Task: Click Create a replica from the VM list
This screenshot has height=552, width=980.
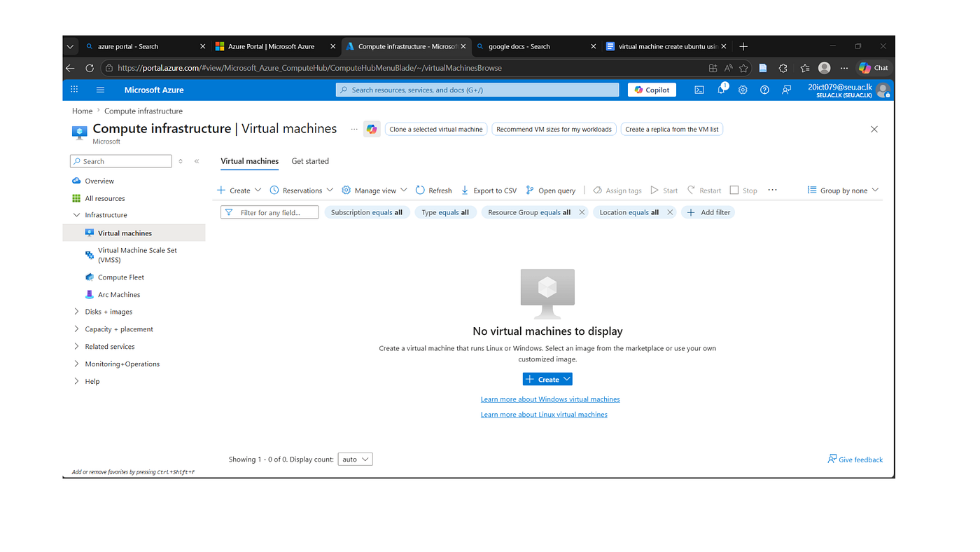Action: click(672, 129)
